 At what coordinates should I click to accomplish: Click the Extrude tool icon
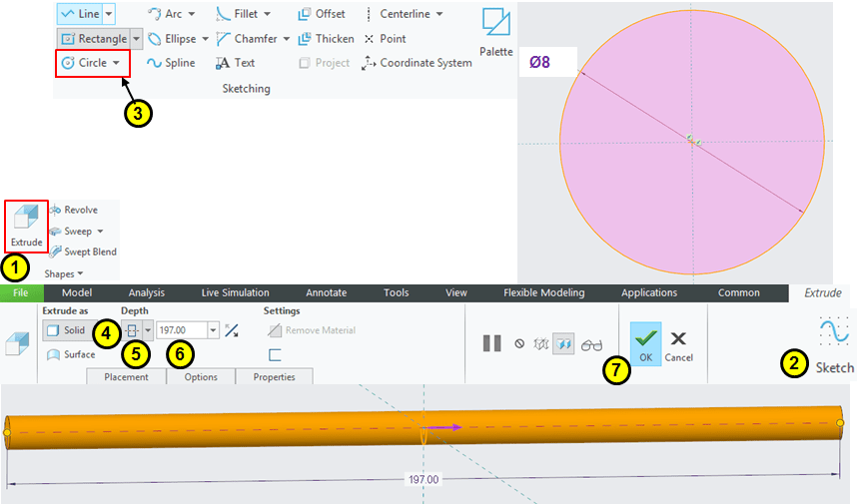tap(26, 225)
